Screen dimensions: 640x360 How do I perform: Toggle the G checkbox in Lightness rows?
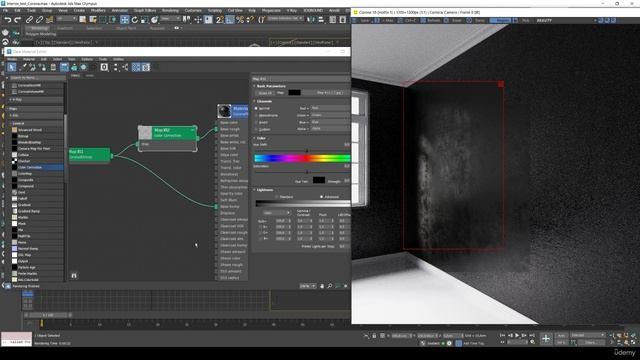point(260,233)
